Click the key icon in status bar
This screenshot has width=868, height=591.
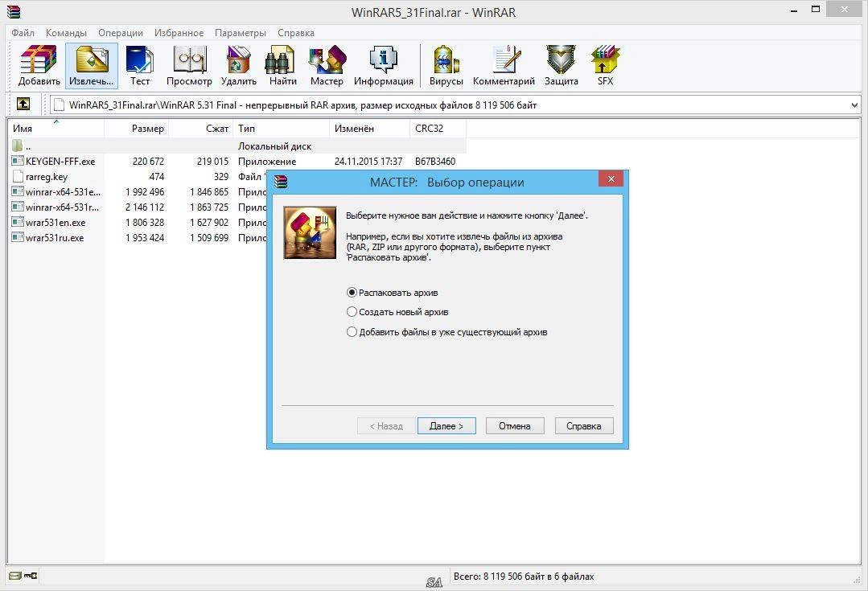(x=31, y=576)
